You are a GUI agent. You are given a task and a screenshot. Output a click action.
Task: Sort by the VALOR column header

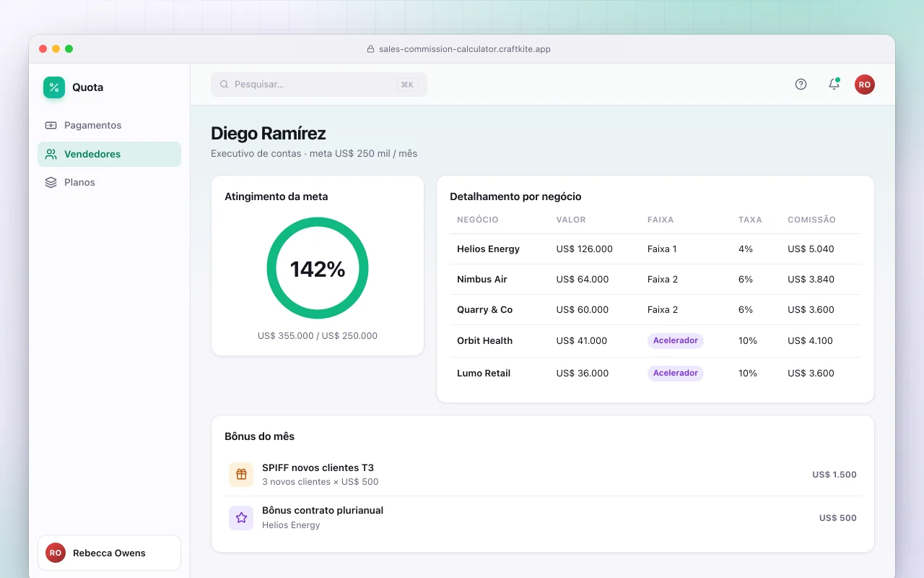pyautogui.click(x=571, y=220)
